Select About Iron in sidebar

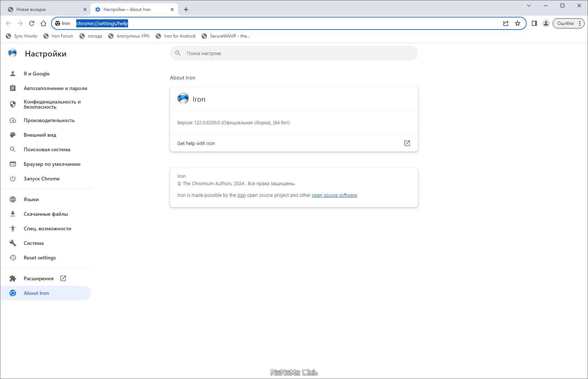pos(46,293)
